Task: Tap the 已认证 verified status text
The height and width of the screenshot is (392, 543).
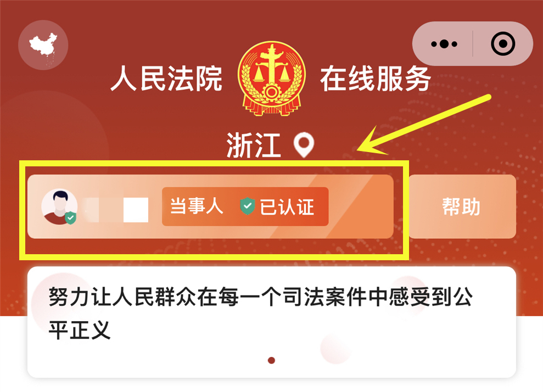Action: (x=287, y=207)
